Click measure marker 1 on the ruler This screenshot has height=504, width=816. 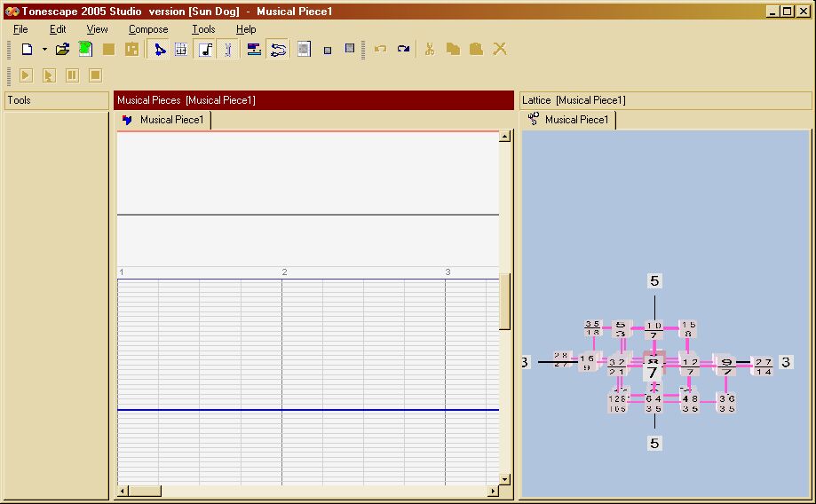122,272
